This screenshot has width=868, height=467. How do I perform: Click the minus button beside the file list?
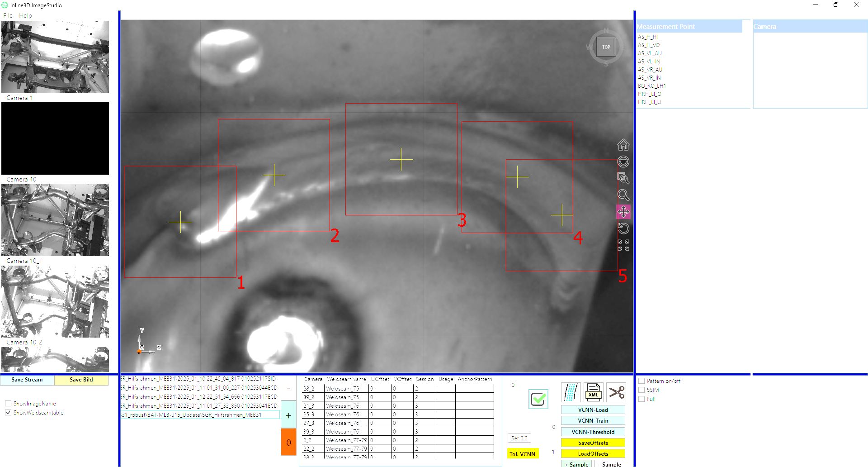(288, 388)
